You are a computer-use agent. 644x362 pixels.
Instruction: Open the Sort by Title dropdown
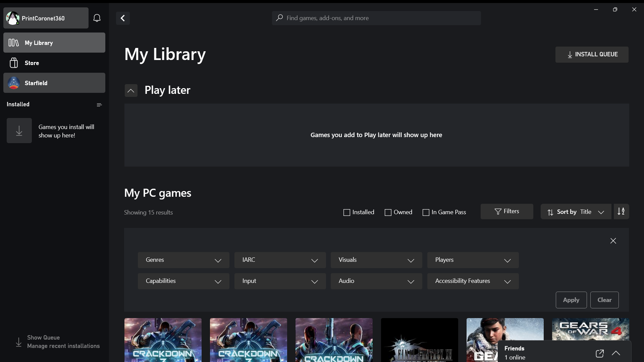point(576,212)
